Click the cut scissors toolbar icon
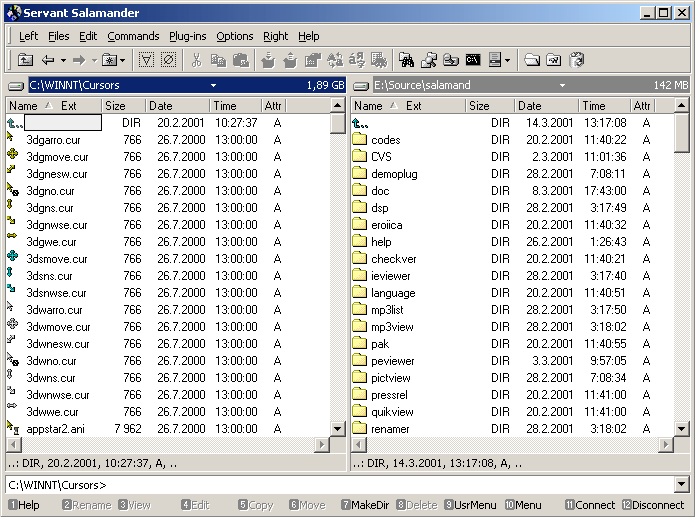The height and width of the screenshot is (517, 695). (x=196, y=60)
